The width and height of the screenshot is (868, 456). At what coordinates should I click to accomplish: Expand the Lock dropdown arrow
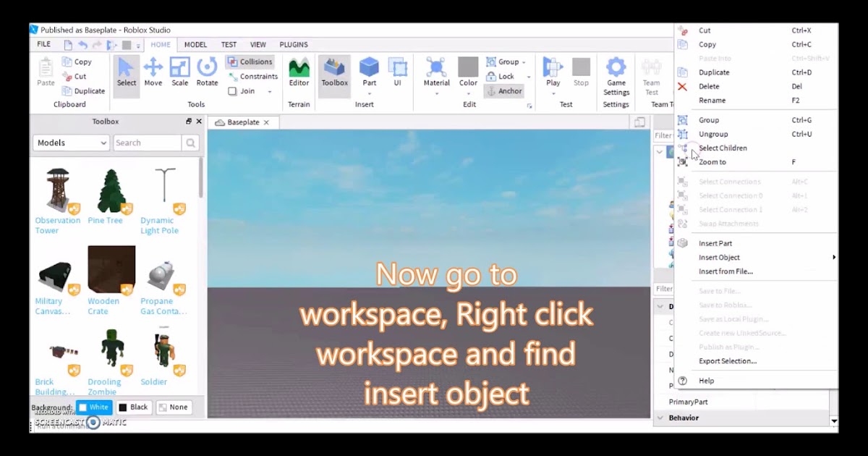point(528,77)
